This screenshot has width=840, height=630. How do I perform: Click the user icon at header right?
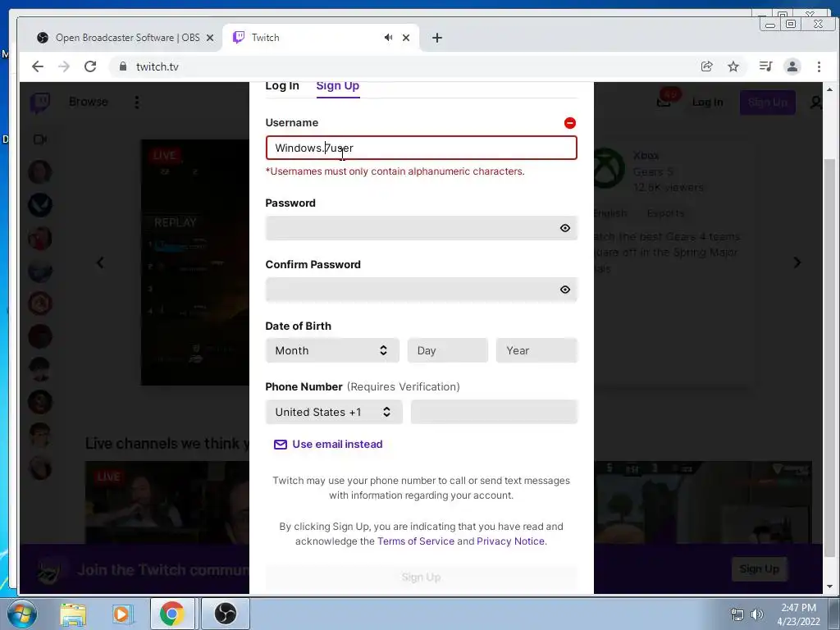tap(816, 103)
